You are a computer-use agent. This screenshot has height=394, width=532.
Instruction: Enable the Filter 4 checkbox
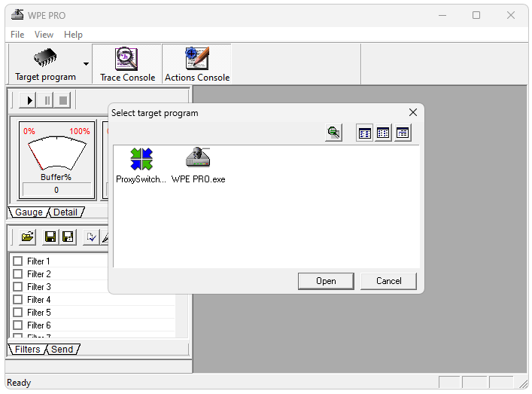pyautogui.click(x=17, y=300)
